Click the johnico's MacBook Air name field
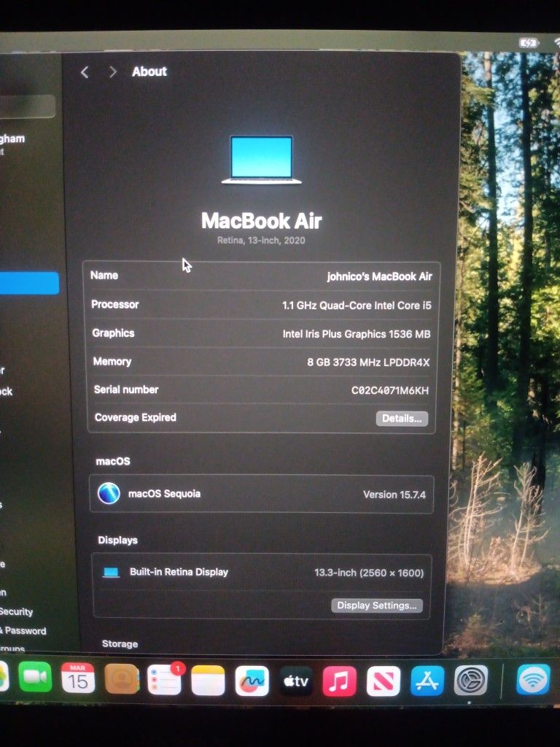560x747 pixels. point(379,276)
